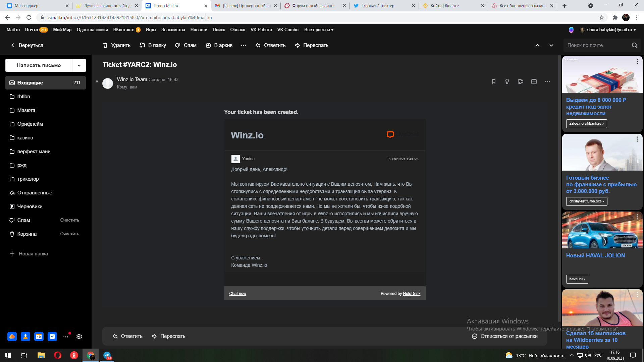The image size is (644, 362).
Task: Click the lightbulb reminder icon on the email
Action: (507, 81)
